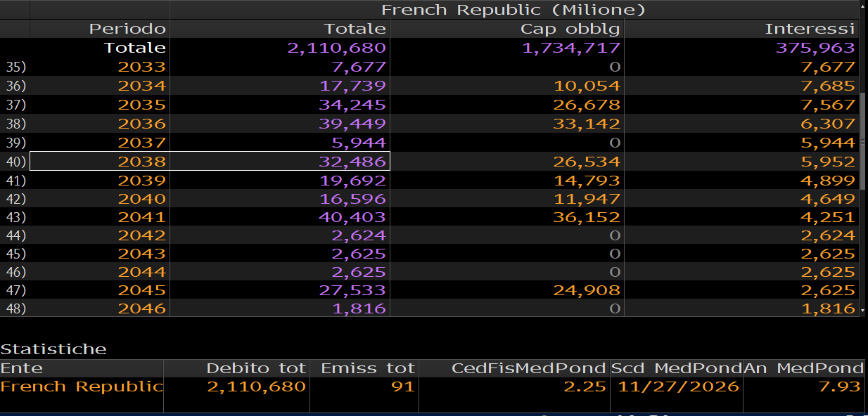The height and width of the screenshot is (416, 868).
Task: Click Emiss tot value 91
Action: coord(404,386)
